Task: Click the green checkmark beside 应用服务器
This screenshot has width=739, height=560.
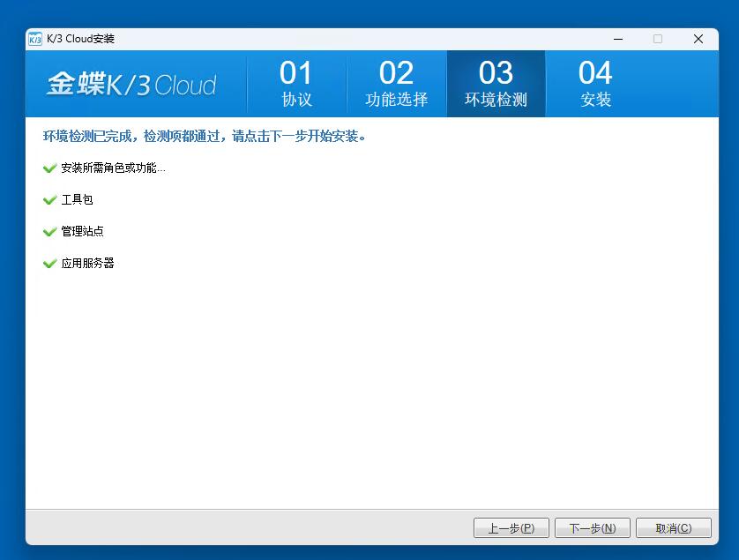Action: click(49, 263)
